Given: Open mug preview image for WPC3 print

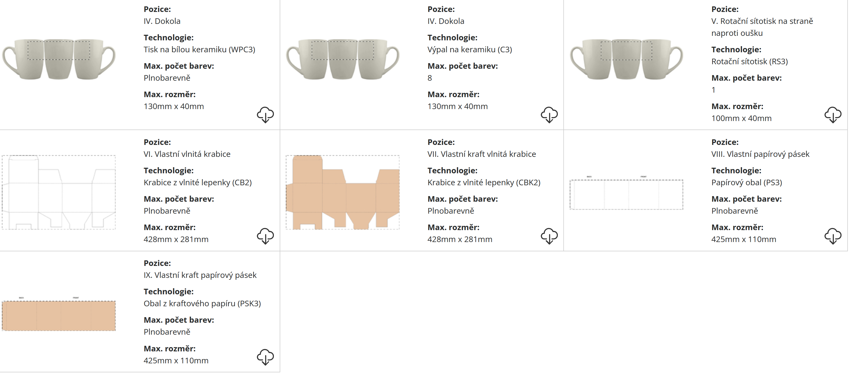Looking at the screenshot, I should [59, 59].
